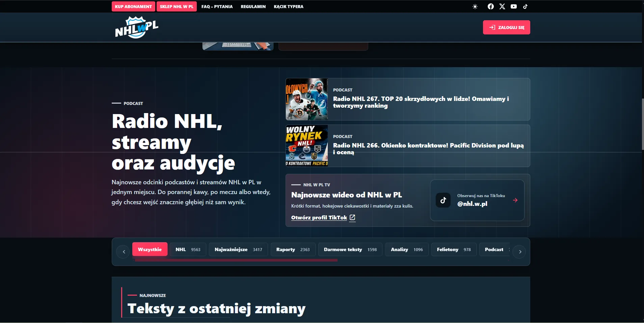
Task: Click the Najnowsze wideo od NHL w PL heading
Action: pyautogui.click(x=347, y=195)
